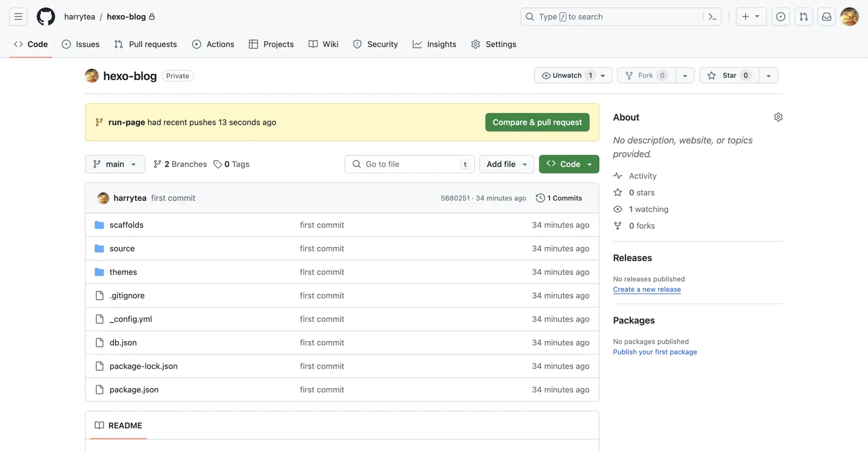Open the themes folder
868x451 pixels.
pos(123,272)
